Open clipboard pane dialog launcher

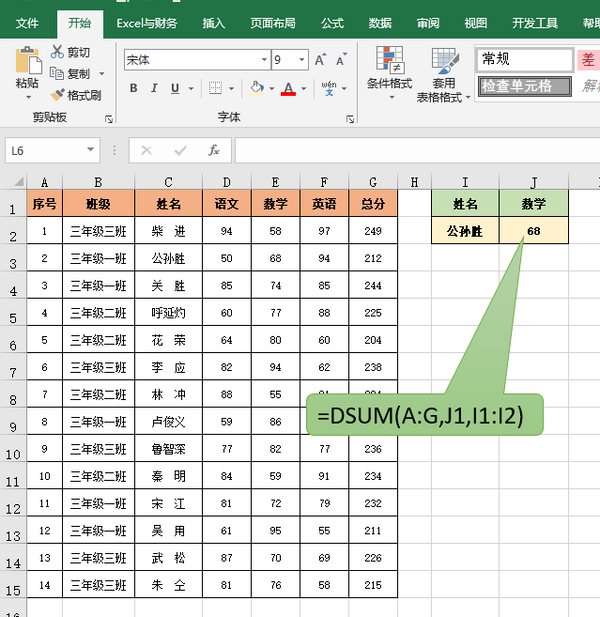[x=109, y=119]
